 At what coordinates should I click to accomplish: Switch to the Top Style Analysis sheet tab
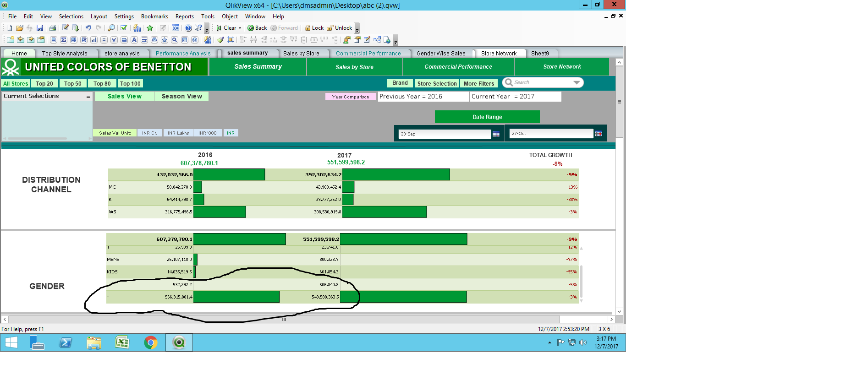click(x=65, y=54)
